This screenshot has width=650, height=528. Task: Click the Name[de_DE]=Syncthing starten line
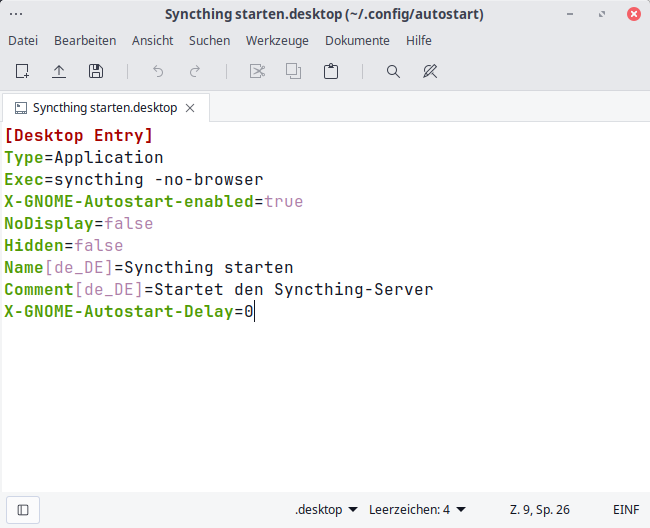tap(149, 267)
